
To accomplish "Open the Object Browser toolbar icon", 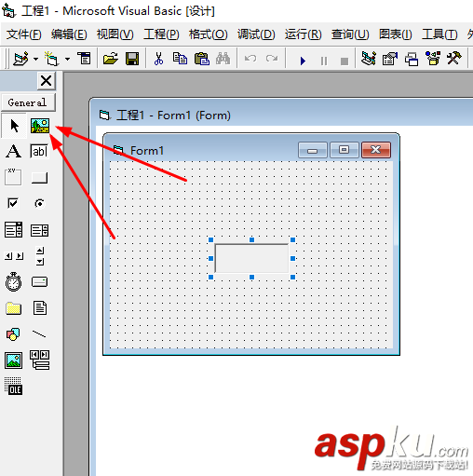I will coord(433,59).
